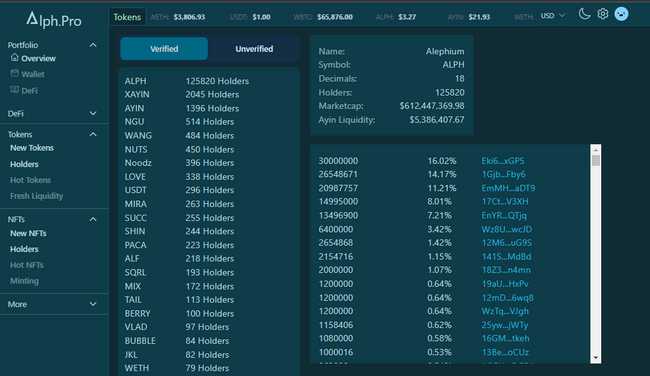The image size is (650, 376).
Task: Click the Alph.Pro logo
Action: [54, 19]
